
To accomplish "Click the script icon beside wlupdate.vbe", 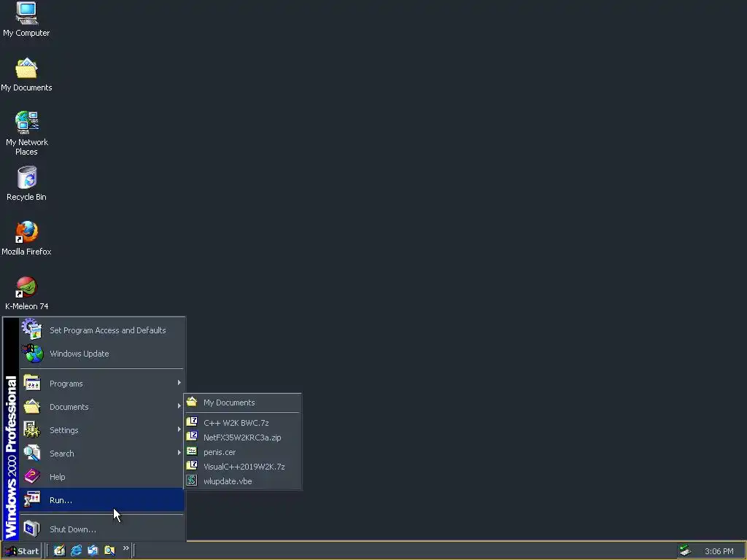I will pyautogui.click(x=192, y=480).
